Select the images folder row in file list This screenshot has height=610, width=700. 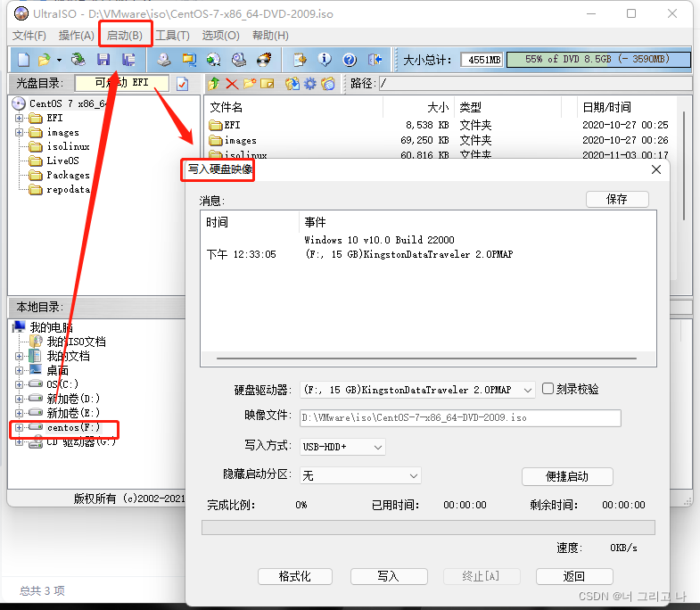click(440, 140)
